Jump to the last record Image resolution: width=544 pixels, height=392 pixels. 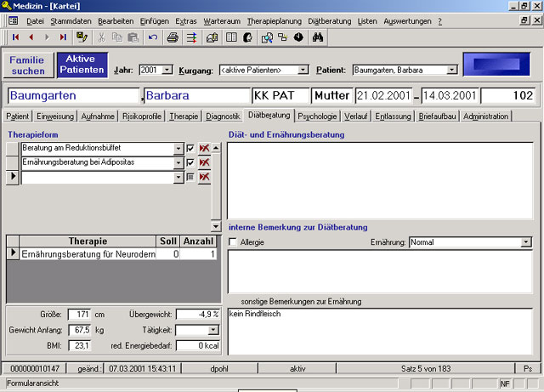tap(63, 37)
